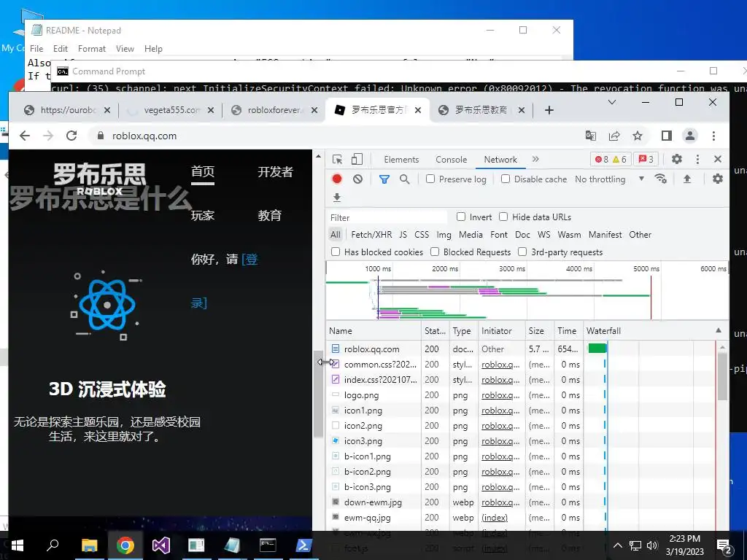
Task: Select the Network tab
Action: [x=500, y=160]
